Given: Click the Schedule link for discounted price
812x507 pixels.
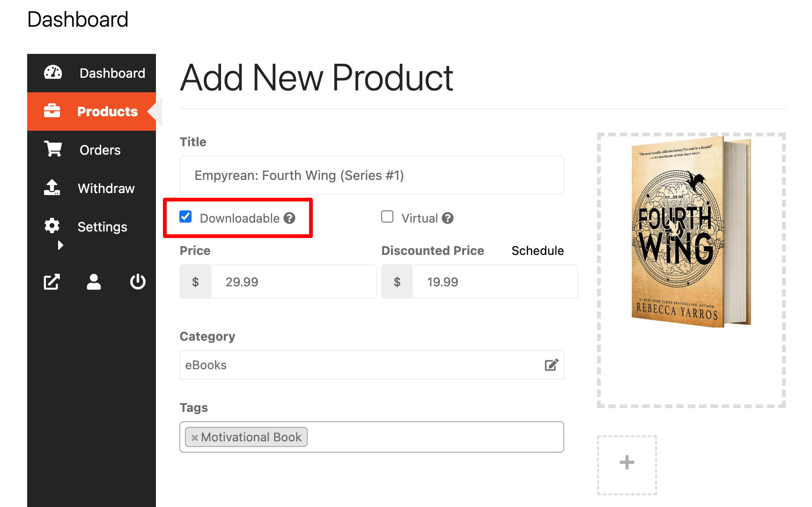Looking at the screenshot, I should click(537, 250).
